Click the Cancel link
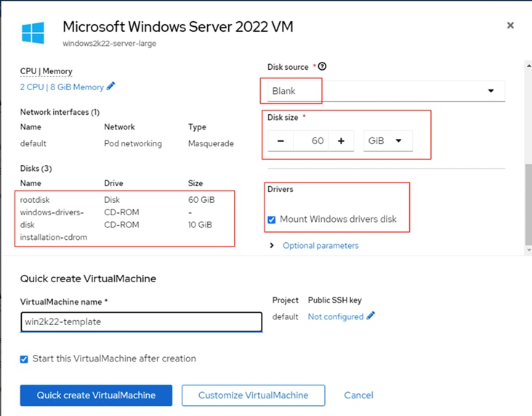 (x=358, y=395)
